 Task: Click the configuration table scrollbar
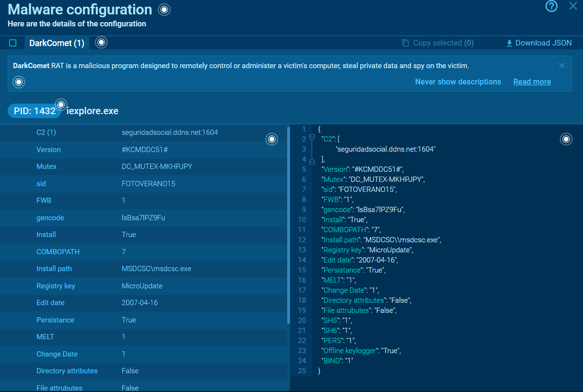(288, 226)
